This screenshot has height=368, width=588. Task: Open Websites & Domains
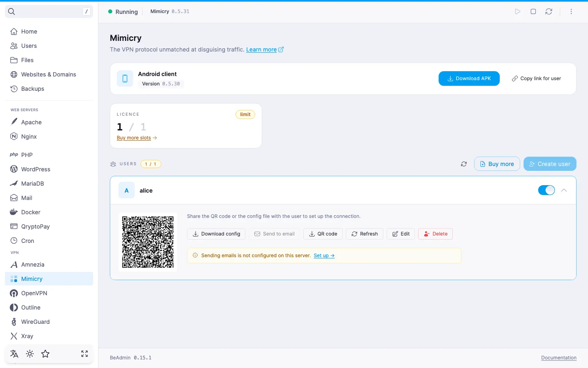[x=49, y=74]
